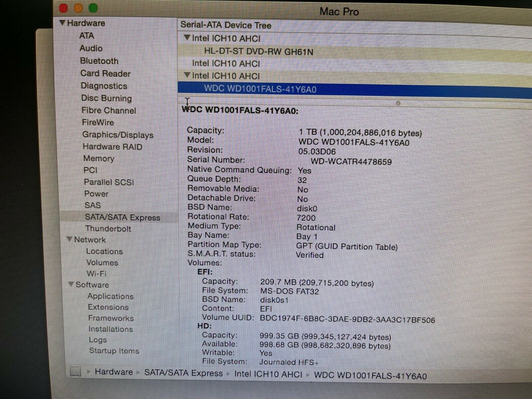Select Hardware RAID in the sidebar

click(x=112, y=147)
